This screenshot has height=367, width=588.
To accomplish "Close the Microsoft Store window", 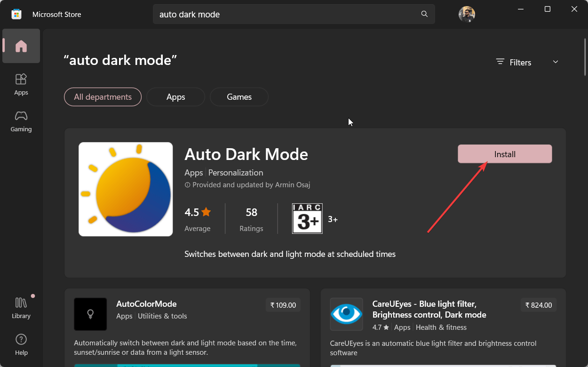I will pyautogui.click(x=574, y=9).
